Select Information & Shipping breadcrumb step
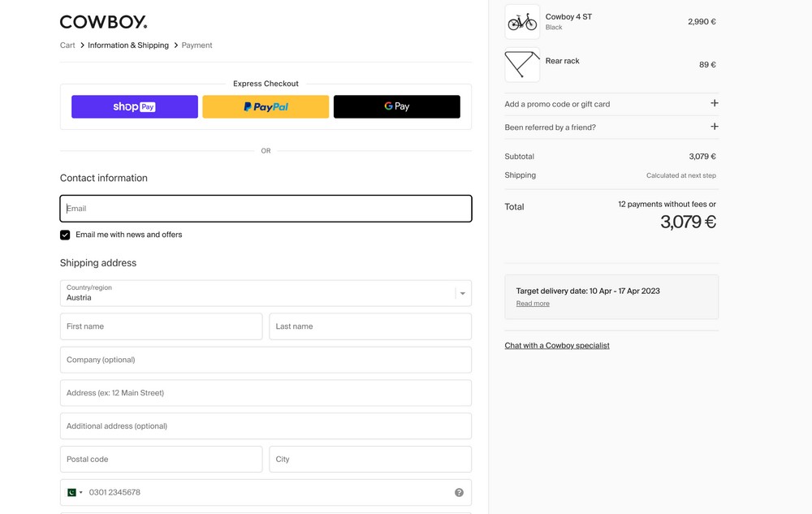812x514 pixels. 126,45
